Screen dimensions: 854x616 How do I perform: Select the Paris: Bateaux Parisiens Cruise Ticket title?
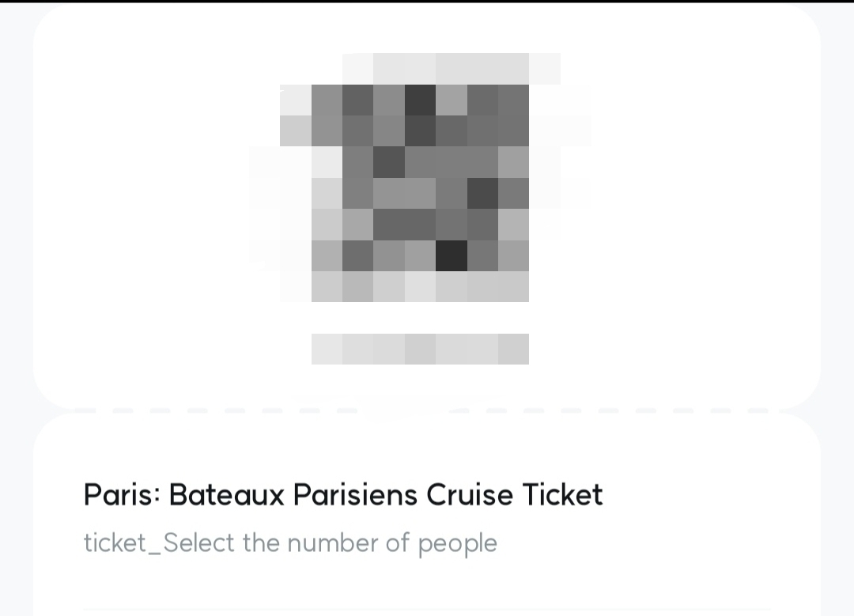tap(342, 494)
